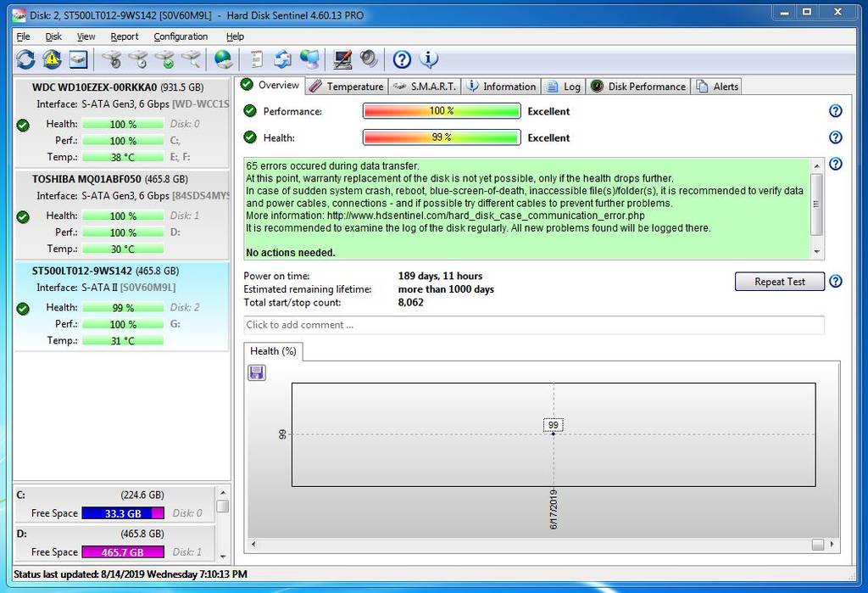Click the Refresh toolbar icon
868x593 pixels.
point(25,59)
